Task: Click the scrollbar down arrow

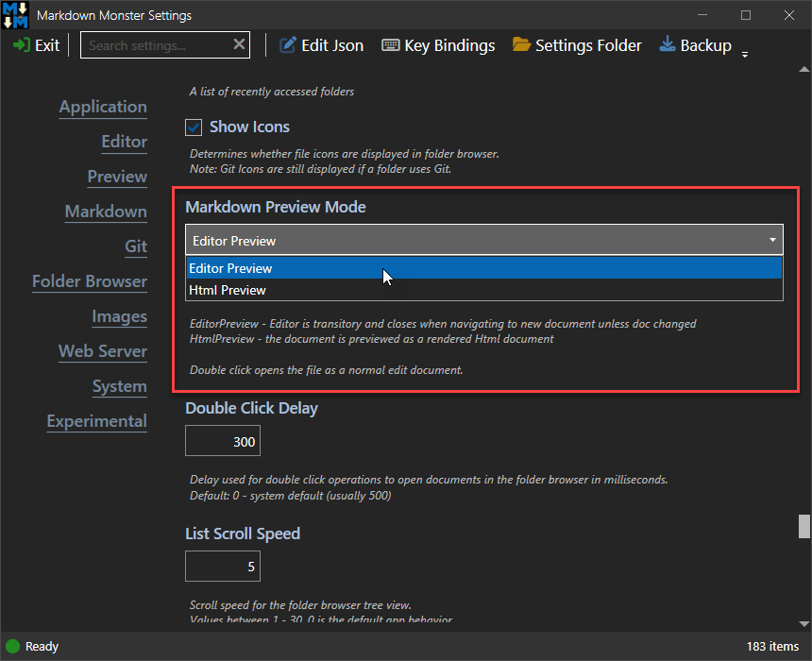Action: click(x=804, y=624)
